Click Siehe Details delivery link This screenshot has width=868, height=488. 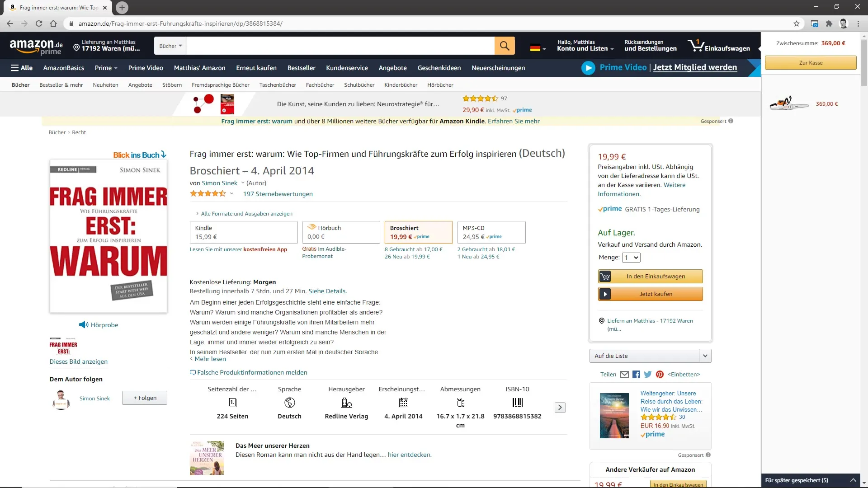[x=327, y=291]
